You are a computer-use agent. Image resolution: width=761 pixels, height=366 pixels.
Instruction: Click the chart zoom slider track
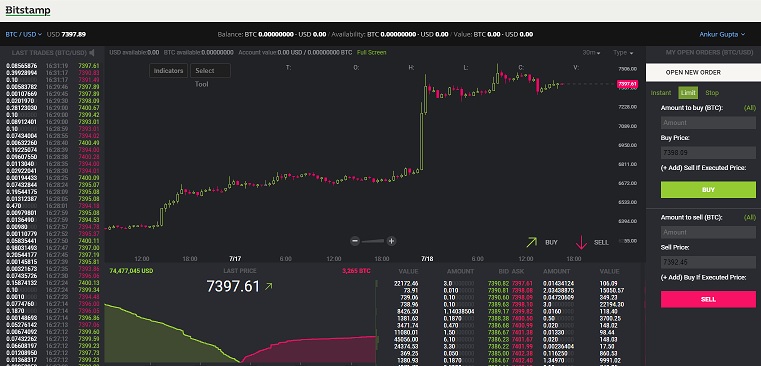click(x=373, y=241)
